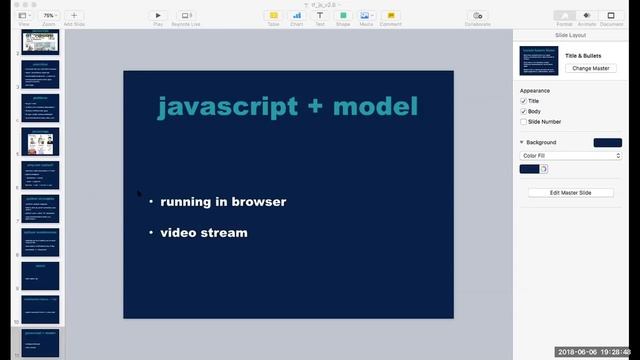Collapse the Background section disclosure triangle
Viewport: 640px width, 360px height.
(x=522, y=142)
